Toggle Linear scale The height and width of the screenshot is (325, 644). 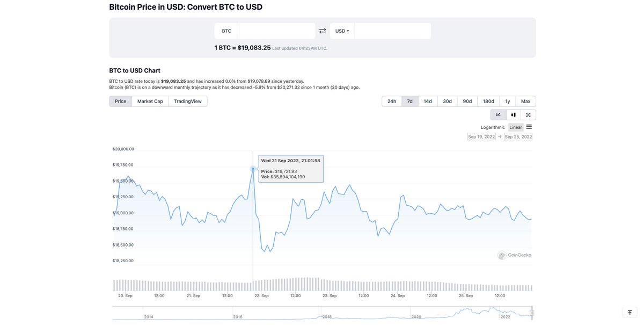[x=516, y=127]
